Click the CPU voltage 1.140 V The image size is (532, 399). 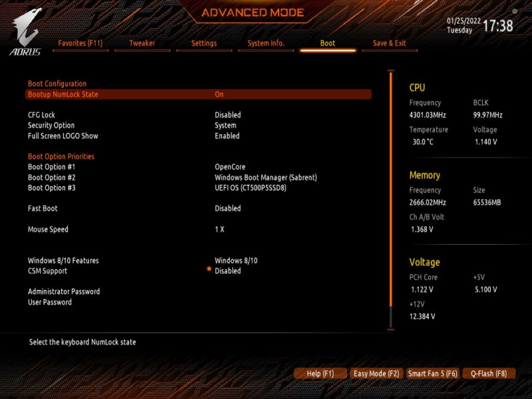coord(486,142)
